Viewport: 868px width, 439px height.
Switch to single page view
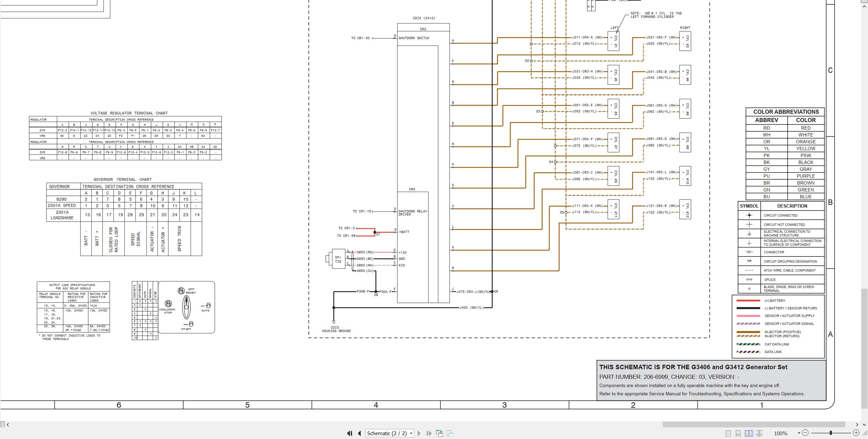pos(728,433)
